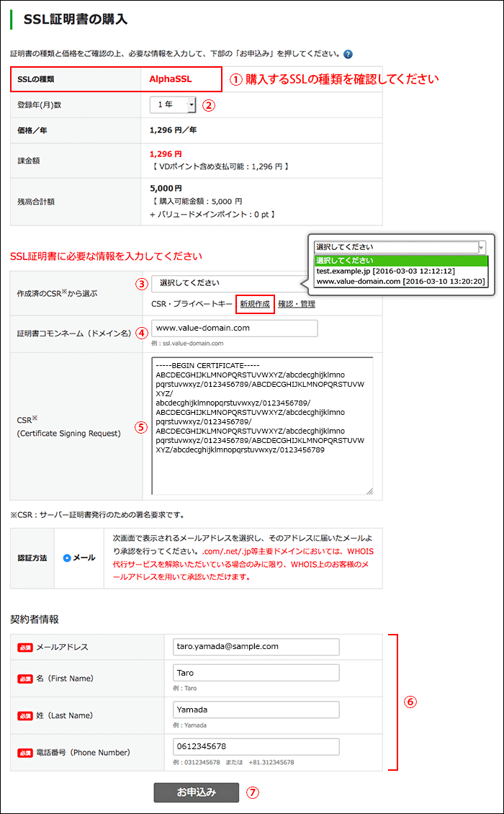
Task: Grab the CSR textarea resize handle
Action: pyautogui.click(x=369, y=491)
